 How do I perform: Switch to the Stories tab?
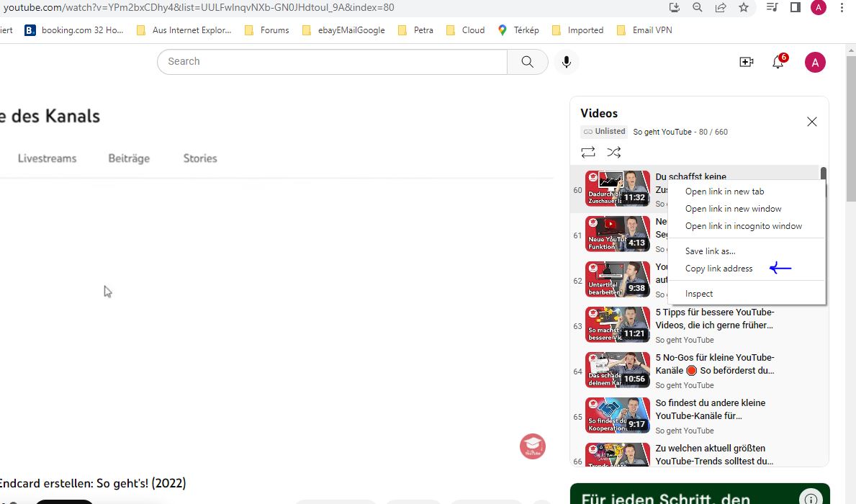tap(200, 158)
